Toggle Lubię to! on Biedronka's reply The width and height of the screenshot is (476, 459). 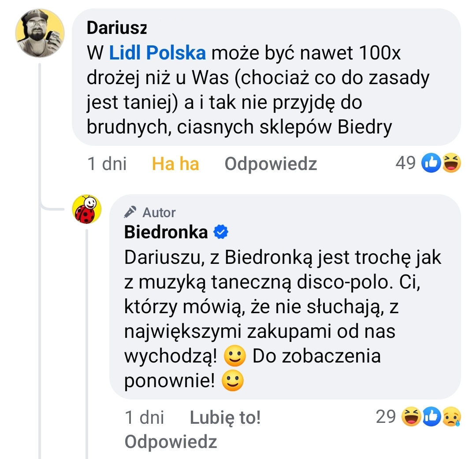tap(225, 418)
